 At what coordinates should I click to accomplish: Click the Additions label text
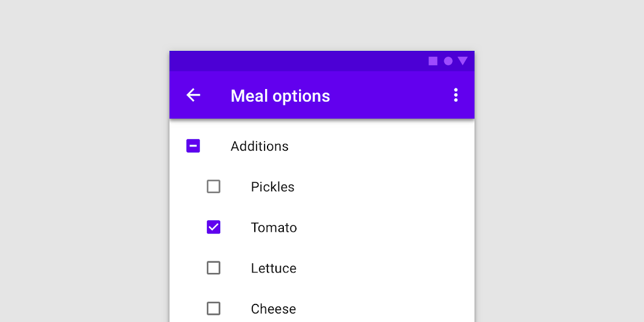[259, 146]
